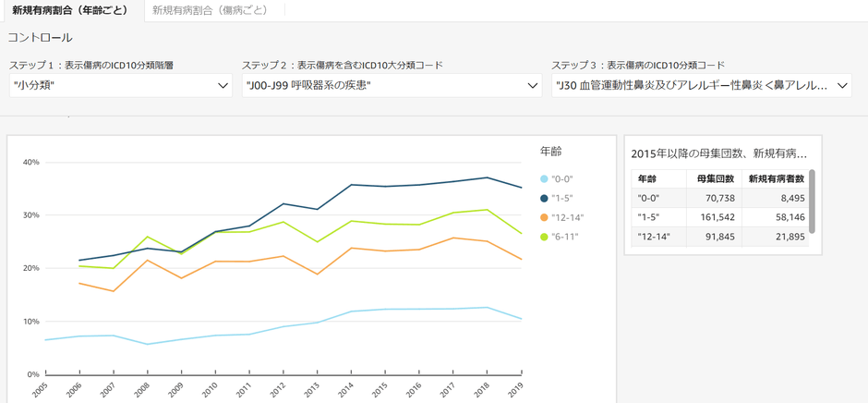This screenshot has height=403, width=868.
Task: Click the light blue "0-0" legend dot
Action: coord(545,179)
